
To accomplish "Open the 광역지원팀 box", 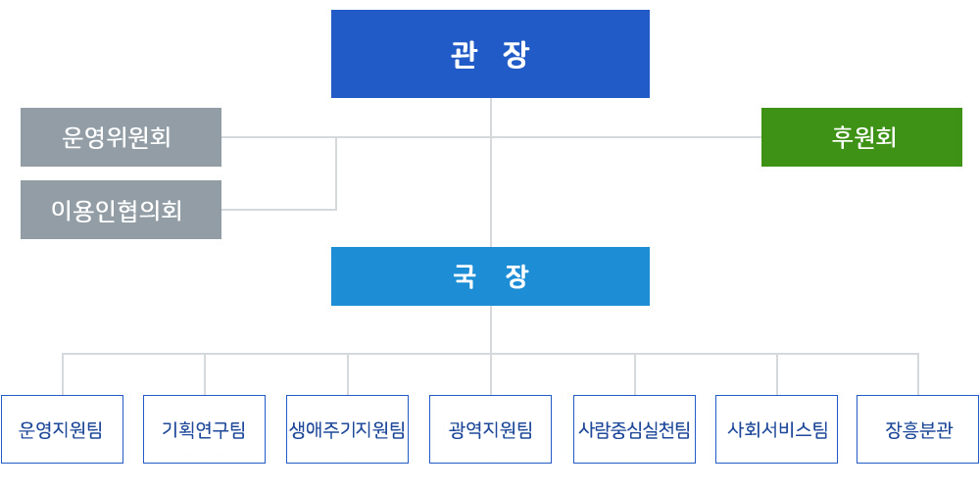I will (x=490, y=429).
